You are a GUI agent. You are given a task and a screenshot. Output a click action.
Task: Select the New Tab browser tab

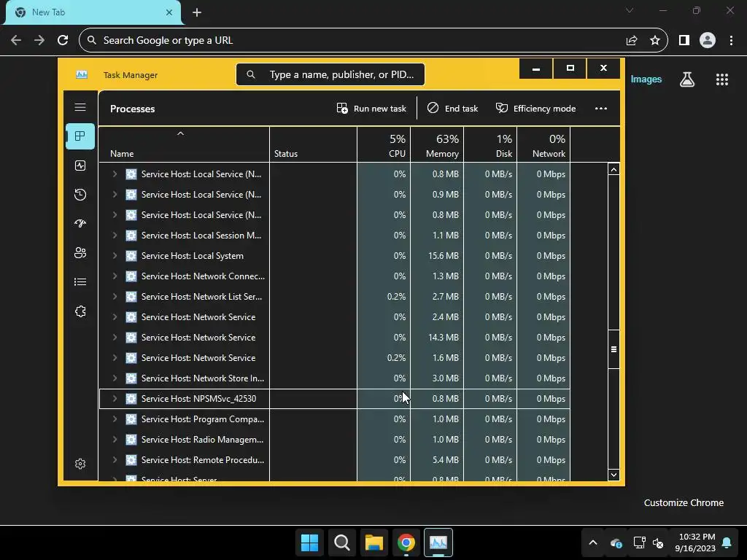93,12
